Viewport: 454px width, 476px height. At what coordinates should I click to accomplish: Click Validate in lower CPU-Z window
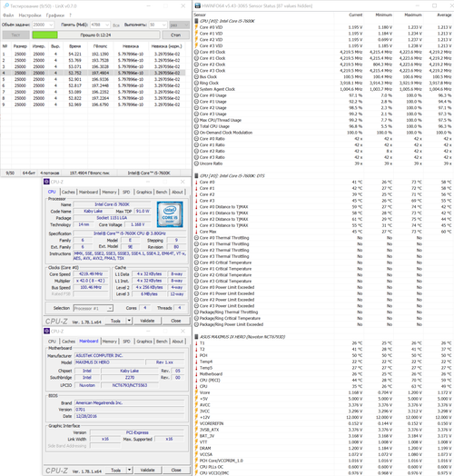click(x=147, y=470)
